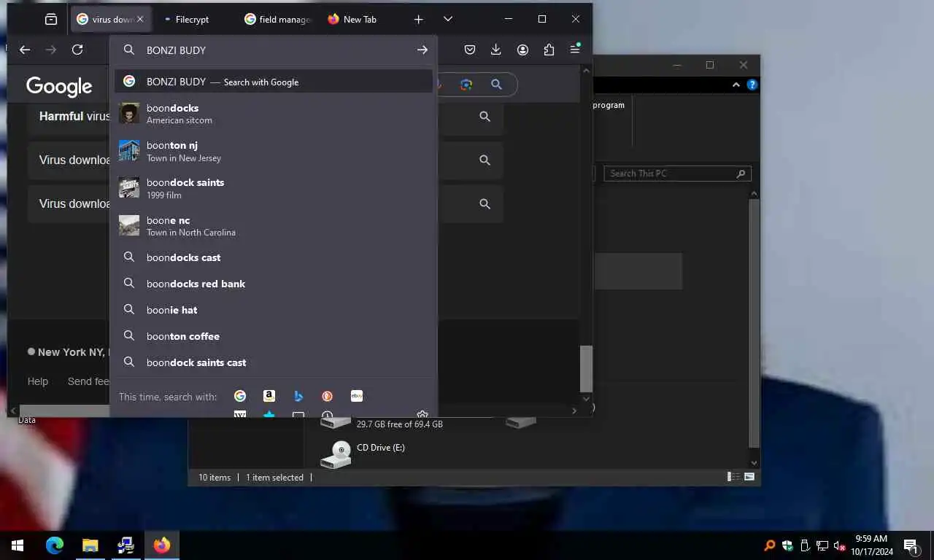Click the Send feedback footer link
The image size is (934, 560).
click(x=88, y=381)
